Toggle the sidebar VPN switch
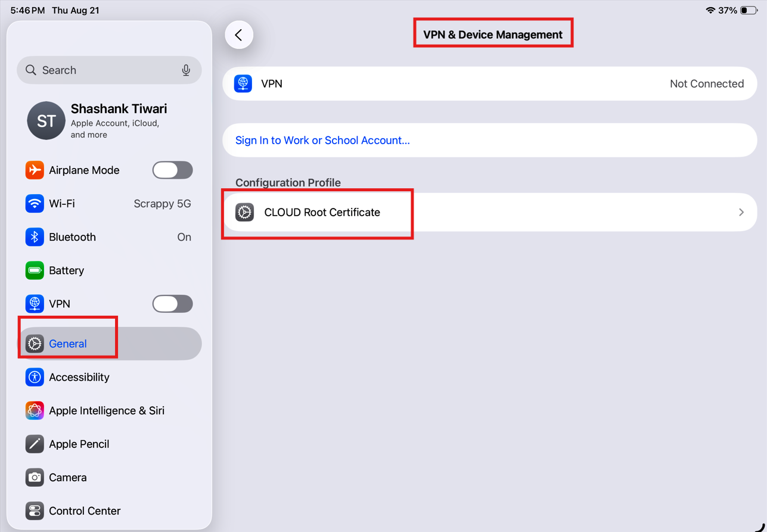Screen dimensions: 767x532 tap(172, 304)
